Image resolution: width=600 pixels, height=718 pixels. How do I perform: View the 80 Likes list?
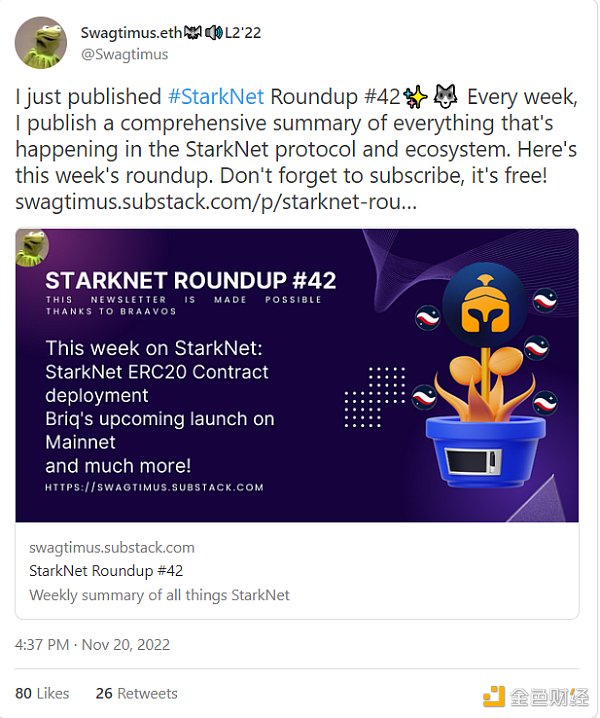(x=42, y=693)
